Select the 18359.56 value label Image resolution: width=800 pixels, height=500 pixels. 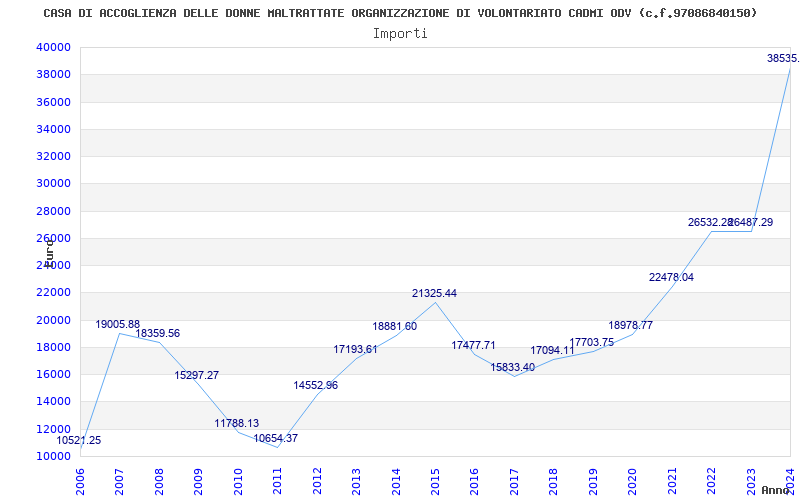157,334
